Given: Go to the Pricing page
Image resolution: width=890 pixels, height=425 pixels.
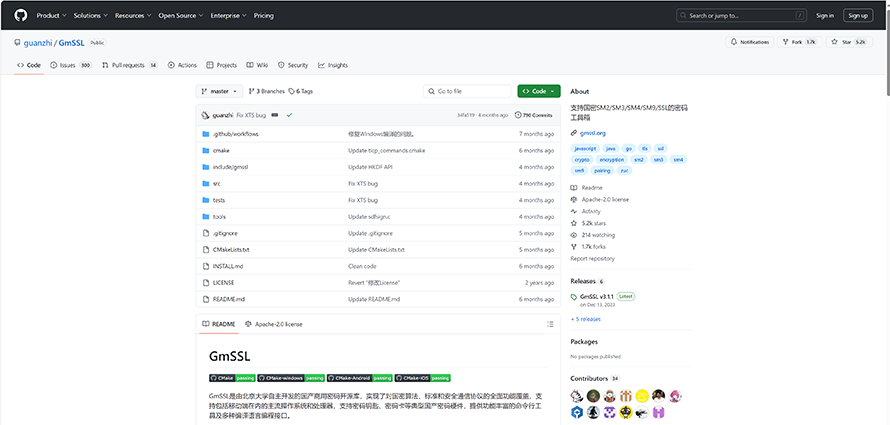Looking at the screenshot, I should (263, 16).
